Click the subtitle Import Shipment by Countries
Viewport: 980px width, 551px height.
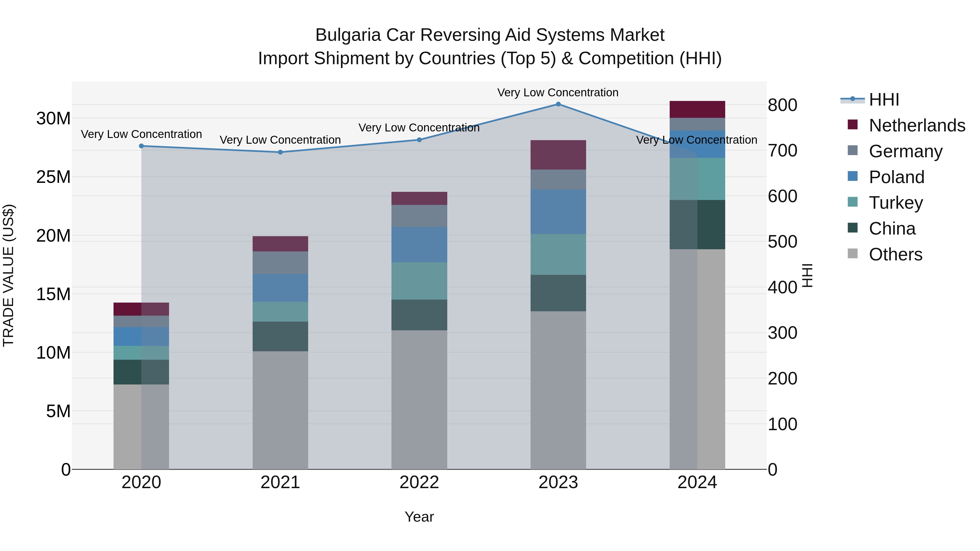(x=490, y=59)
